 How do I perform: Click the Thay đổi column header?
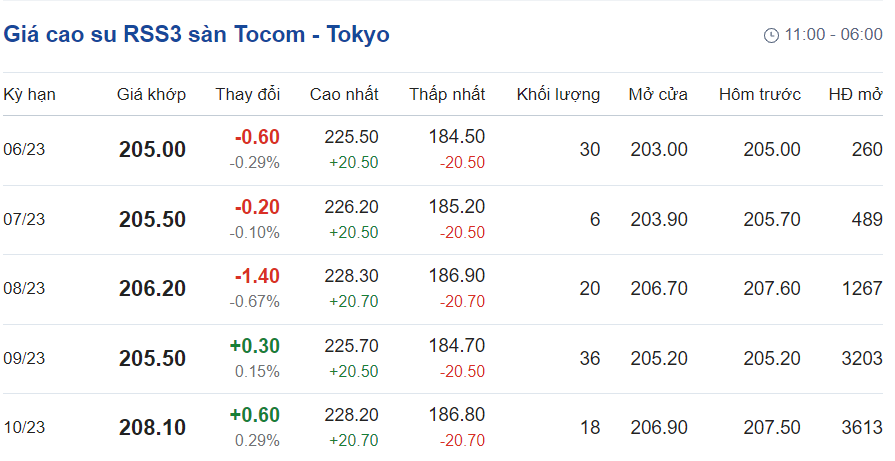248,95
